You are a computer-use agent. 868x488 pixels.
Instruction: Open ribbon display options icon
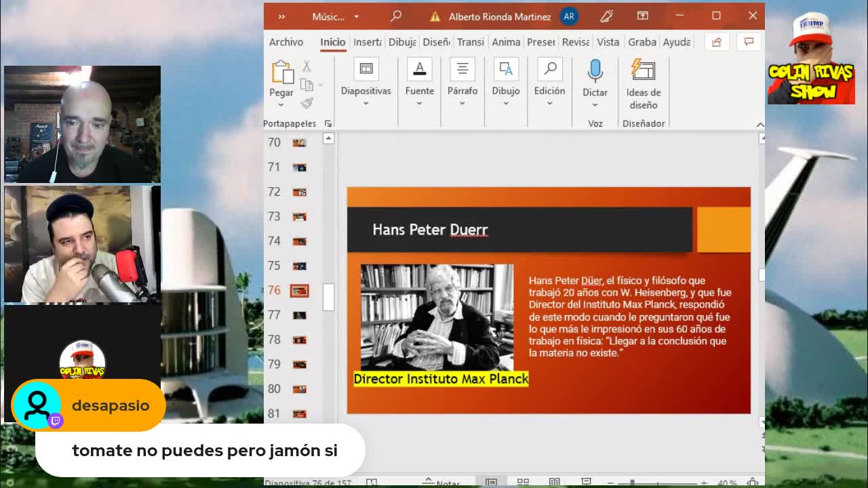(x=643, y=16)
